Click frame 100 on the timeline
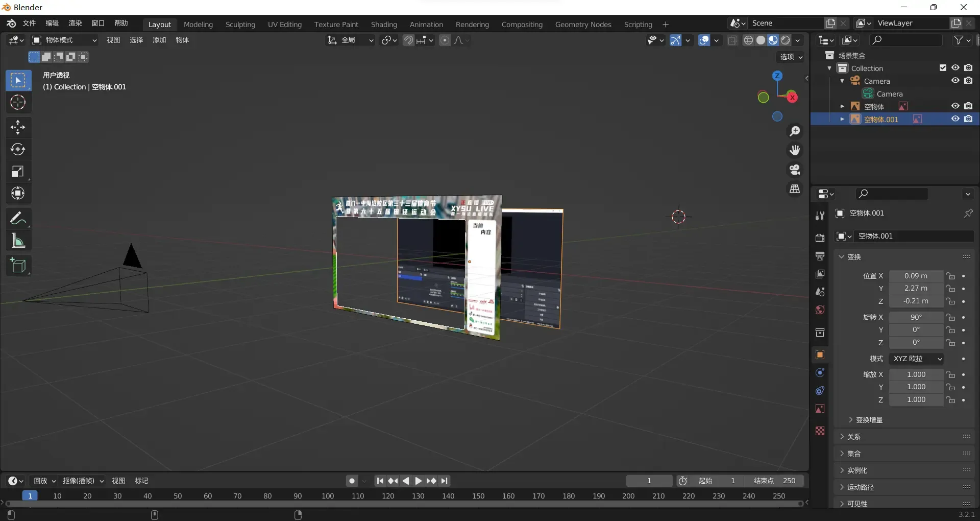The height and width of the screenshot is (521, 980). point(328,496)
